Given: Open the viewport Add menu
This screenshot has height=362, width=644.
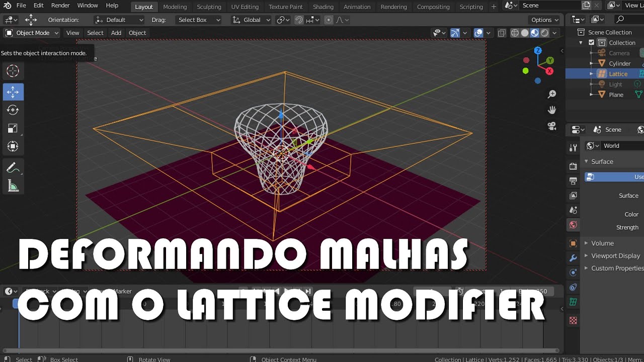Looking at the screenshot, I should [116, 33].
